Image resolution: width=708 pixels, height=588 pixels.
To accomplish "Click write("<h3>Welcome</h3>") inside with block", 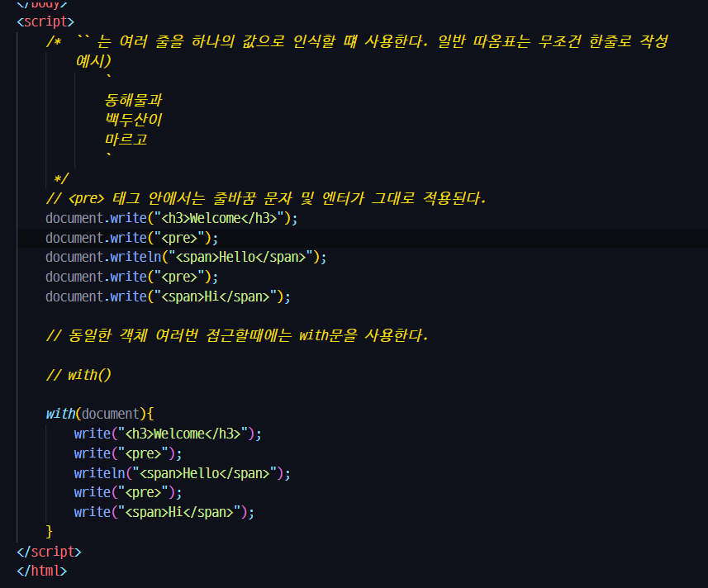I will 168,434.
